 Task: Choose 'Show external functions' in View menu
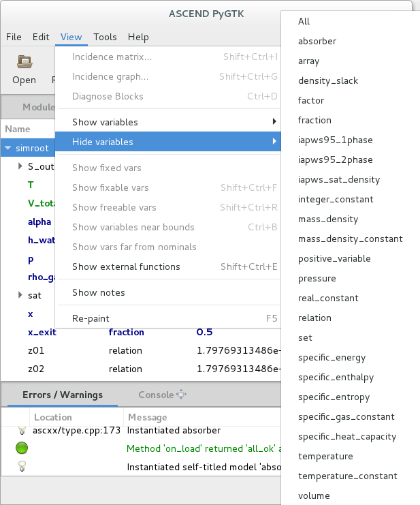pos(126,266)
